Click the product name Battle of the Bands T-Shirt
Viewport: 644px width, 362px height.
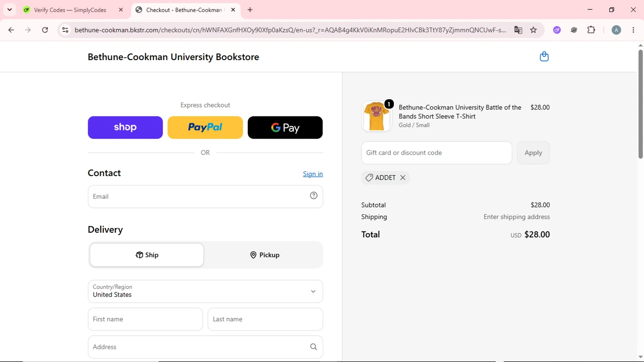(x=460, y=112)
